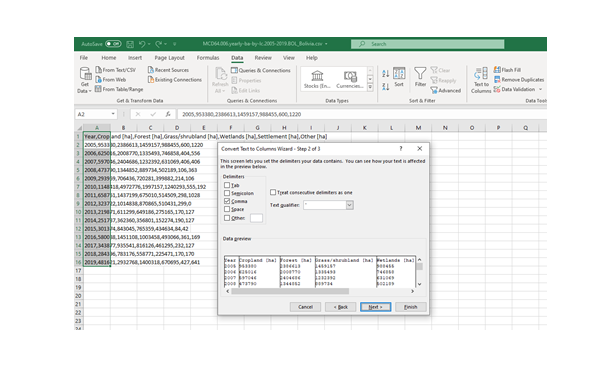The width and height of the screenshot is (600, 380).
Task: Click the Data preview horizontal scrollbar
Action: [320, 291]
